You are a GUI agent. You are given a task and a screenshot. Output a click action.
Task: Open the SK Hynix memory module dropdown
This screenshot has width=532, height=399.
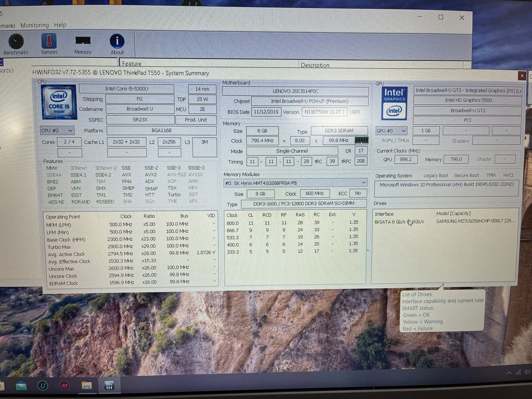(295, 183)
